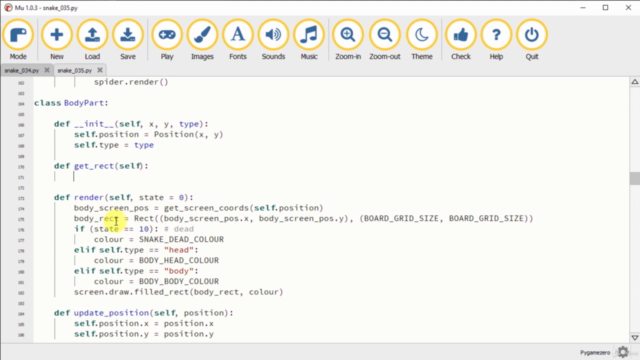Click the 'self.type = type' line

114,145
